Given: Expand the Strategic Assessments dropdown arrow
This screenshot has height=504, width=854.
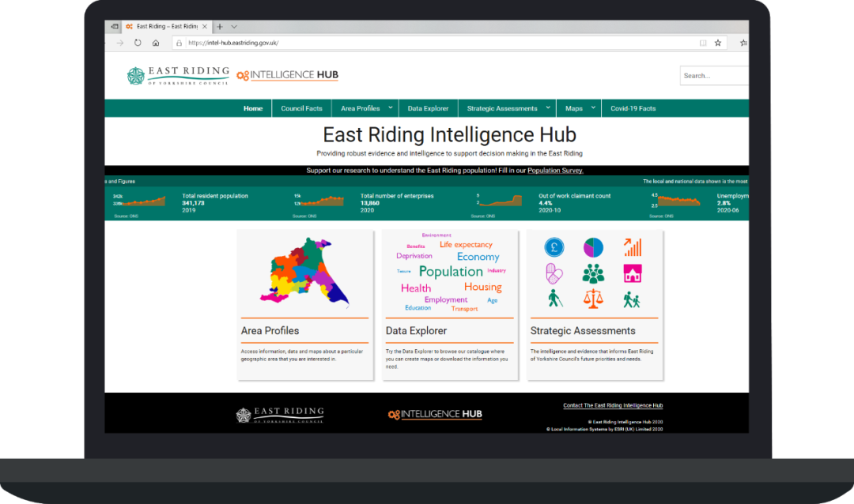Looking at the screenshot, I should 548,107.
